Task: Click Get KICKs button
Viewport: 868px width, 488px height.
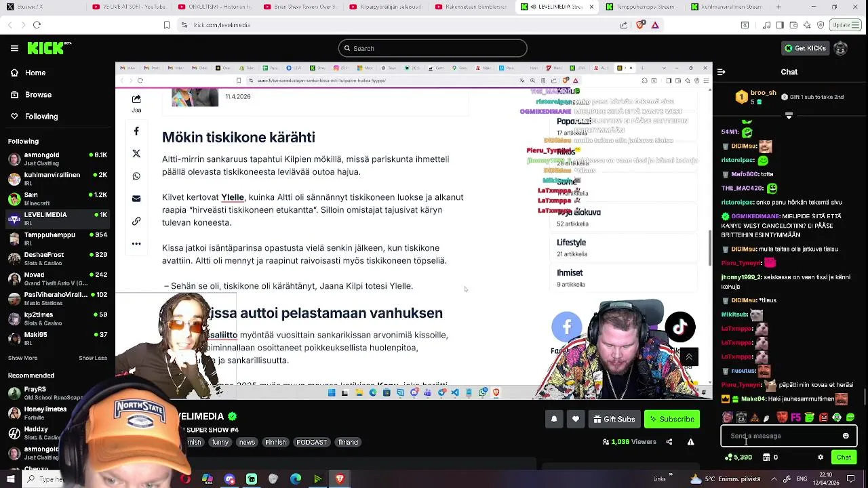Action: [x=805, y=48]
